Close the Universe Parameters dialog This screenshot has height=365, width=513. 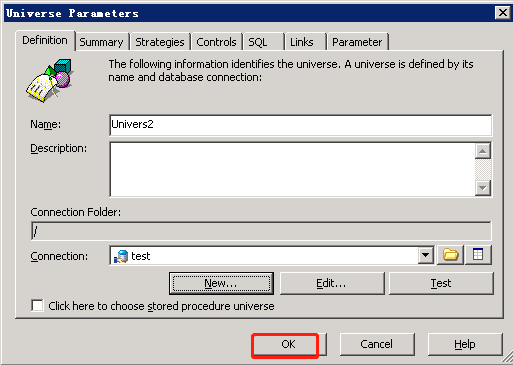pos(503,13)
